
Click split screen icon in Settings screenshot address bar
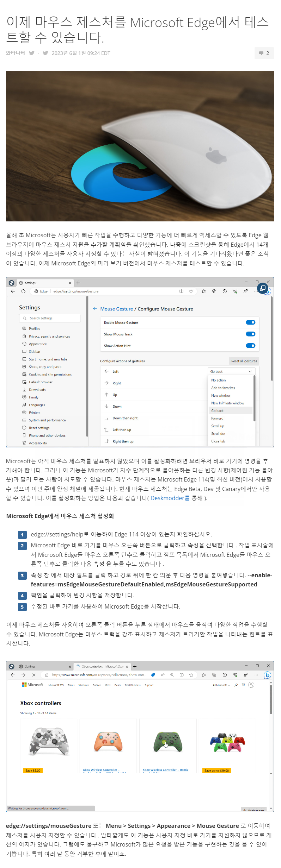(182, 291)
